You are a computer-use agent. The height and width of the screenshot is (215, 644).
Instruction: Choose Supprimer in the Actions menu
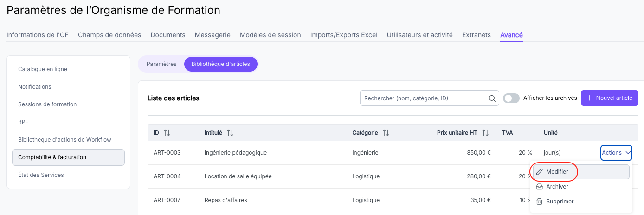[x=581, y=202]
